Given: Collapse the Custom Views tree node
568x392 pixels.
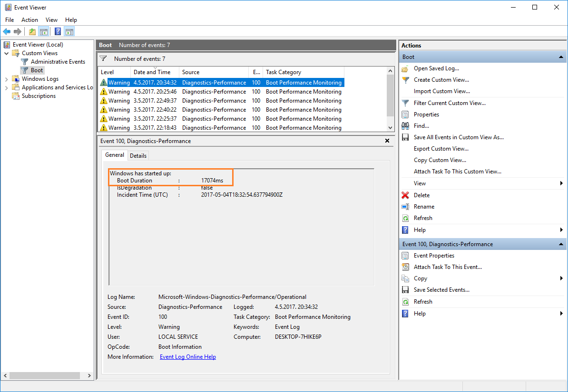Looking at the screenshot, I should click(x=7, y=53).
